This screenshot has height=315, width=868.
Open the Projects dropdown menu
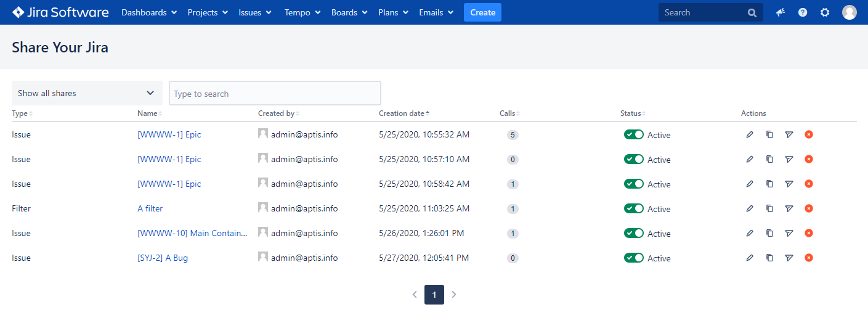(x=208, y=12)
